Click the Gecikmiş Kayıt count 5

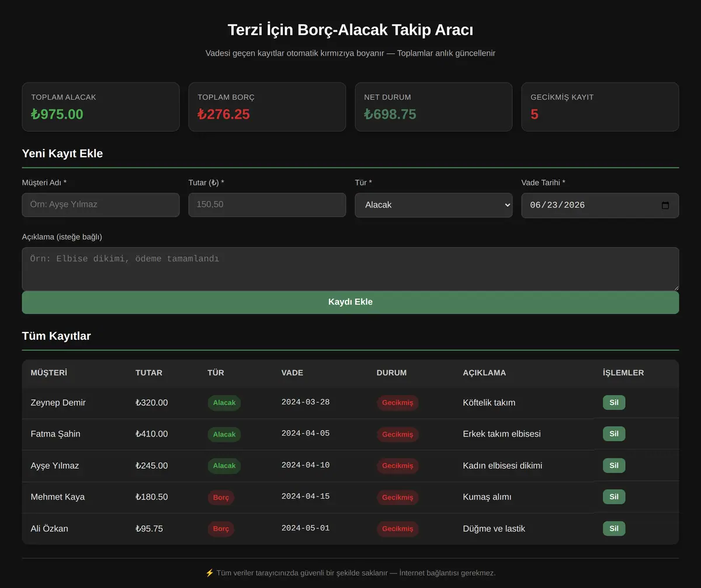click(535, 114)
